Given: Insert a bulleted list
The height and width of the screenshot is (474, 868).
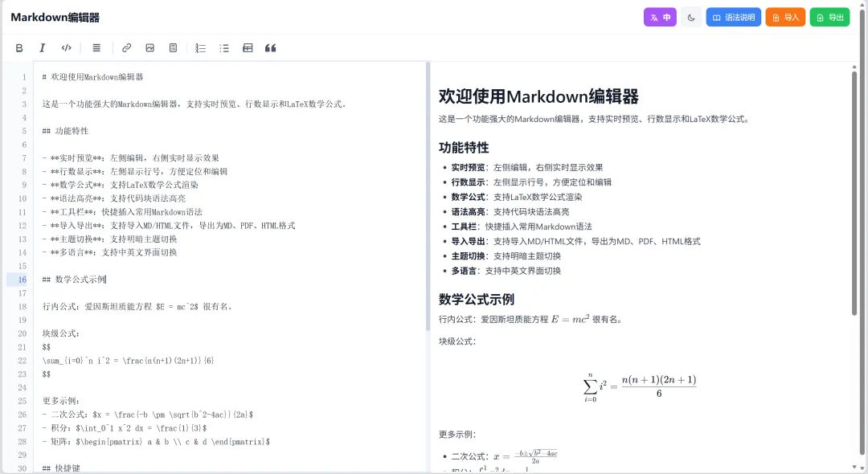Looking at the screenshot, I should click(x=224, y=48).
